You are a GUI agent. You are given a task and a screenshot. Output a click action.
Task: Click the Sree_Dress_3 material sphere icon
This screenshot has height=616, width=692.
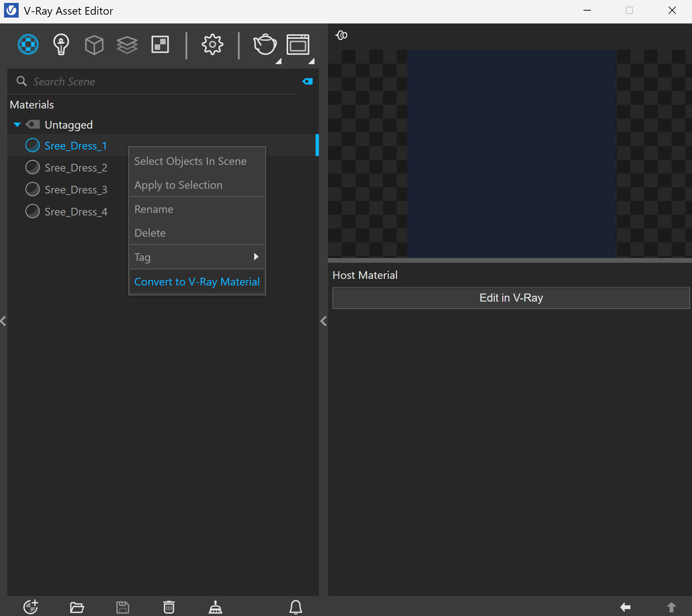[x=33, y=189]
